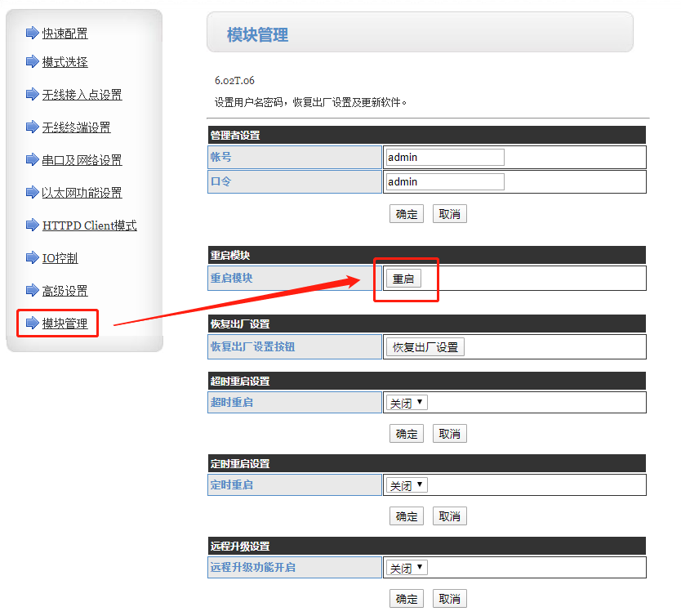This screenshot has width=681, height=616.
Task: Click the arrow icon beside 以太网功能设置
Action: (x=32, y=192)
